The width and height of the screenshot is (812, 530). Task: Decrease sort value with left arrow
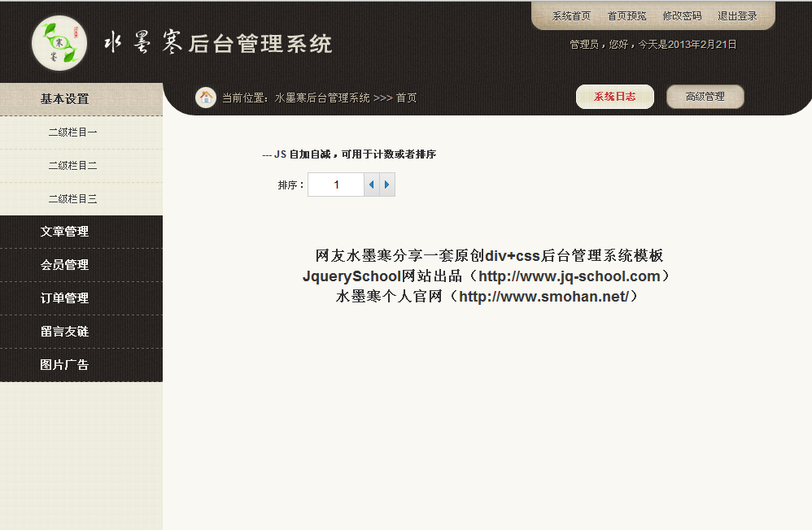(372, 185)
